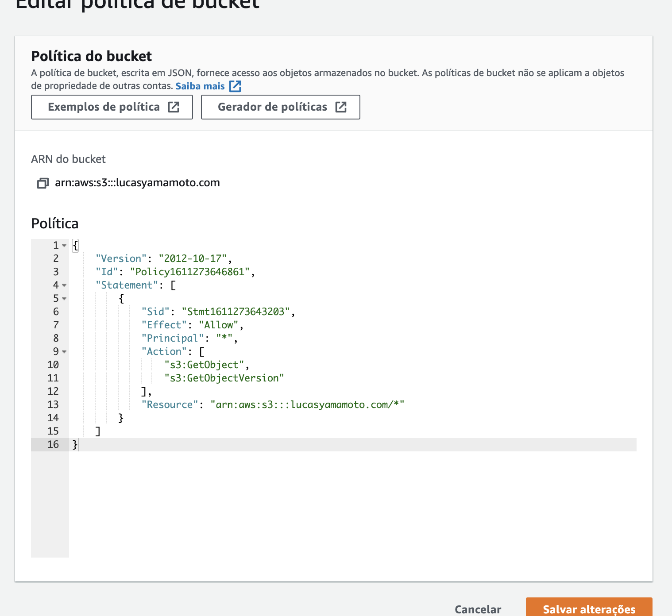Screen dimensions: 672x616
Task: Click the "2012-10-17" value
Action: point(193,258)
